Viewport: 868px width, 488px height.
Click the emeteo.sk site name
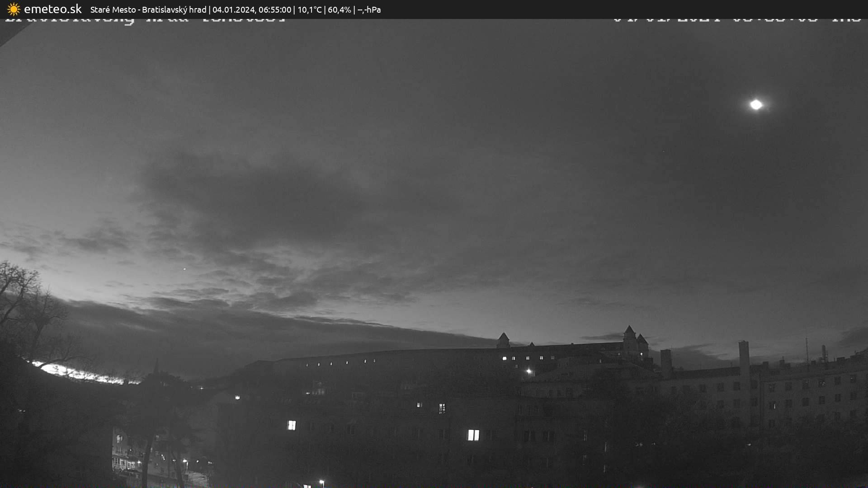pos(52,9)
